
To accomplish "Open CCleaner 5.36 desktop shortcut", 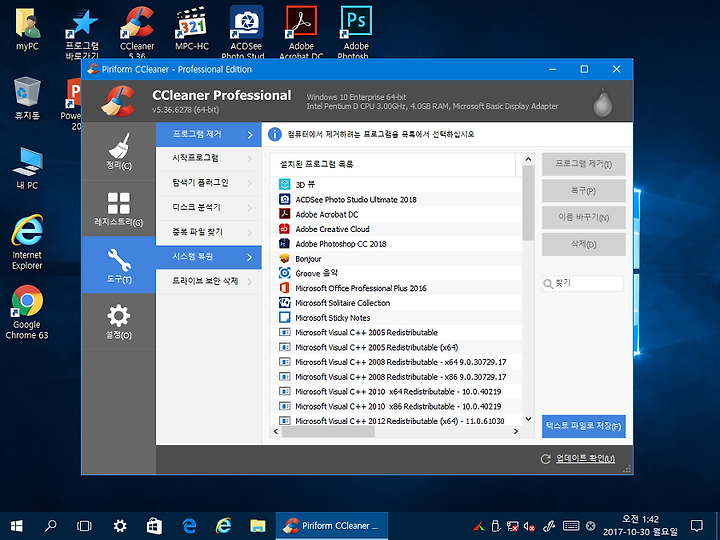I will [137, 32].
